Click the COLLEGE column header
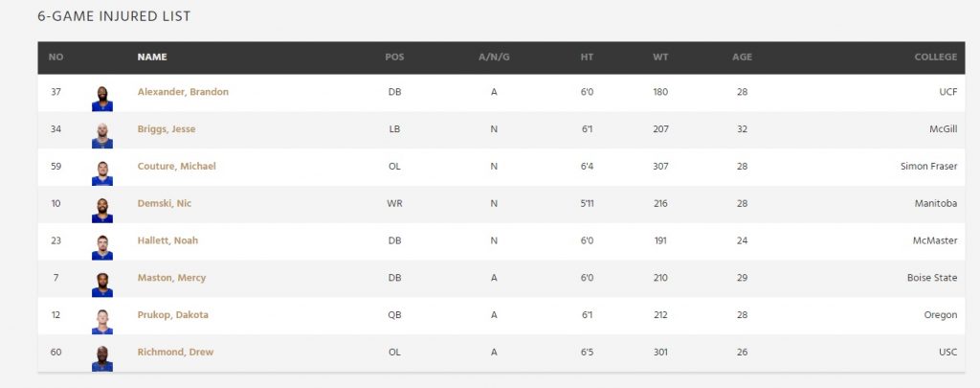Image resolution: width=980 pixels, height=388 pixels. click(x=935, y=57)
